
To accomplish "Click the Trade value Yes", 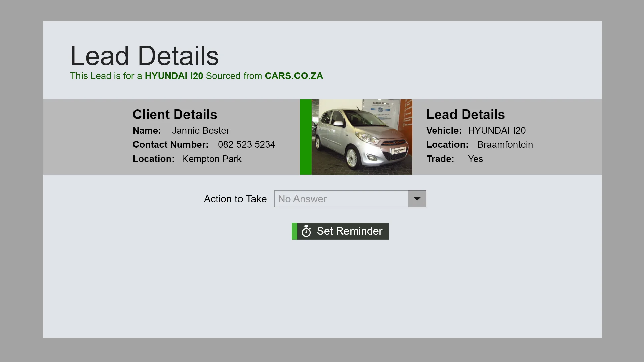I will coord(475,159).
